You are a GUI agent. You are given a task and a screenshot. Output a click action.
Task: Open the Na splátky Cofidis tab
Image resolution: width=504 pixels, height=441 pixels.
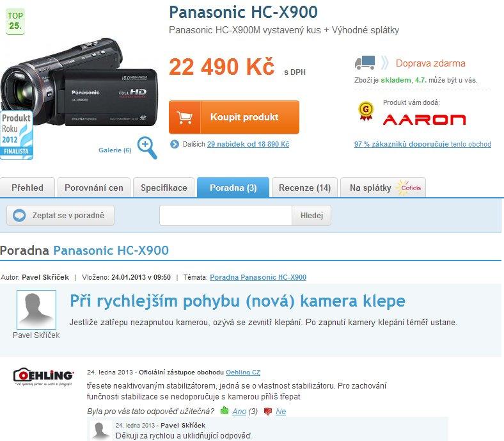[x=383, y=188]
